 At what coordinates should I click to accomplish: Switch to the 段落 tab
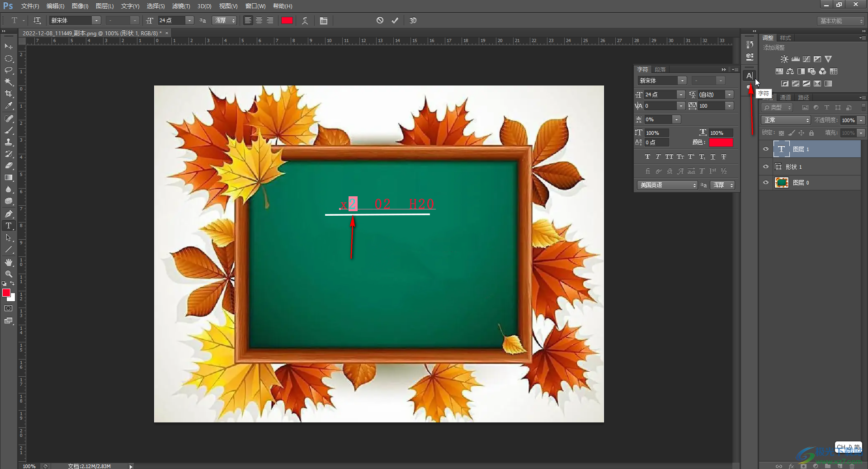pos(660,69)
